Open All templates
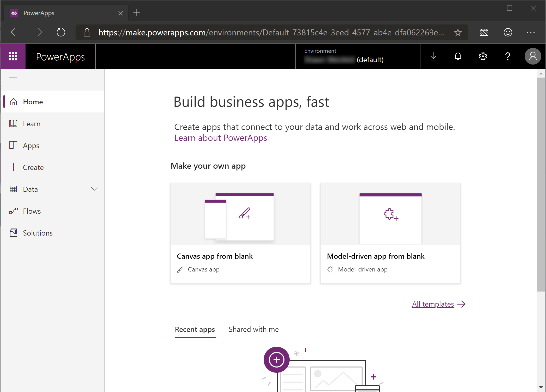Viewport: 546px width, 392px height. tap(433, 304)
